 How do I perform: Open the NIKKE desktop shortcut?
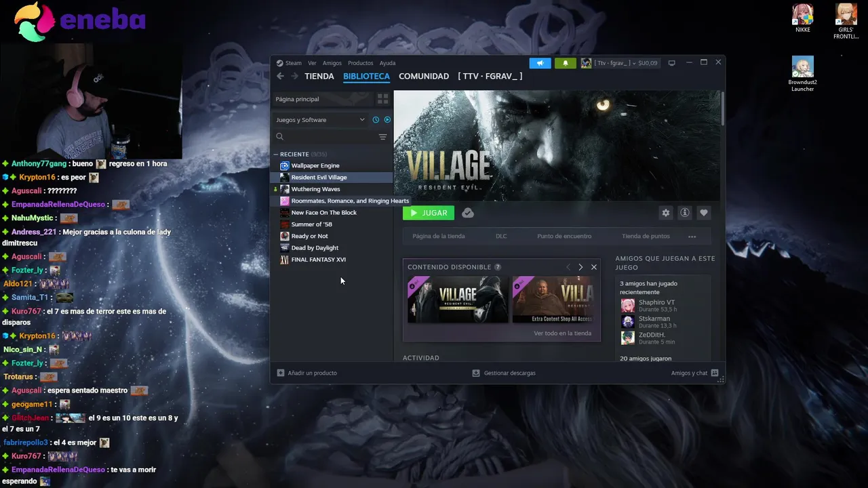pyautogui.click(x=803, y=18)
